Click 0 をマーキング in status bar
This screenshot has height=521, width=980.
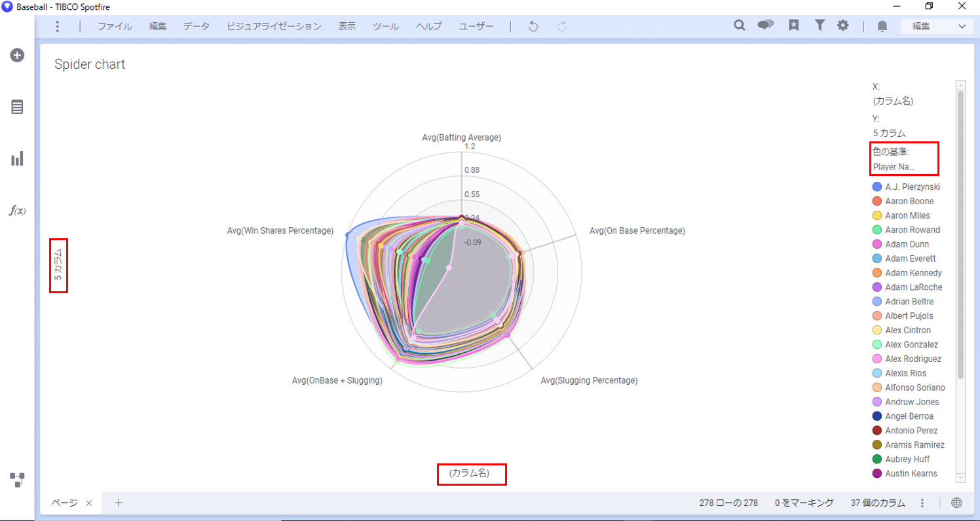pyautogui.click(x=804, y=503)
